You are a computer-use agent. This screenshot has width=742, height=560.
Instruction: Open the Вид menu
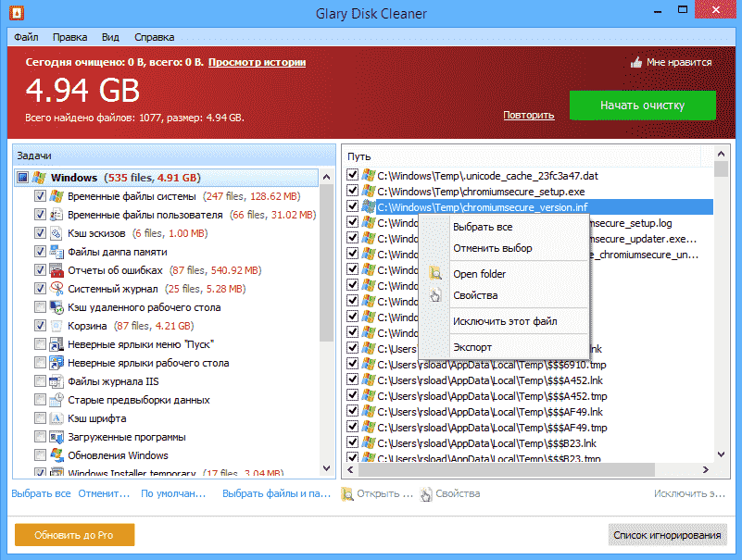(x=110, y=37)
